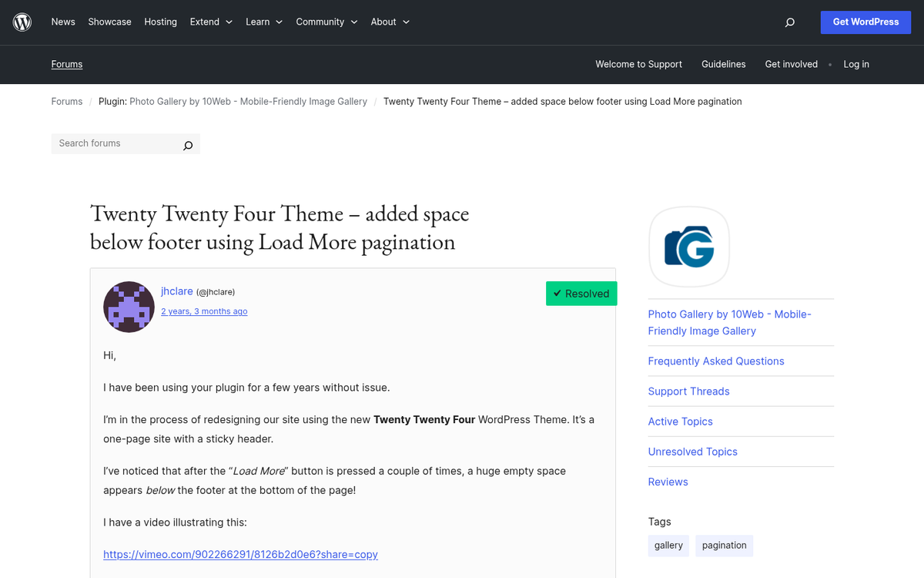Open the thread timestamp link
Viewport: 924px width, 578px height.
click(204, 311)
